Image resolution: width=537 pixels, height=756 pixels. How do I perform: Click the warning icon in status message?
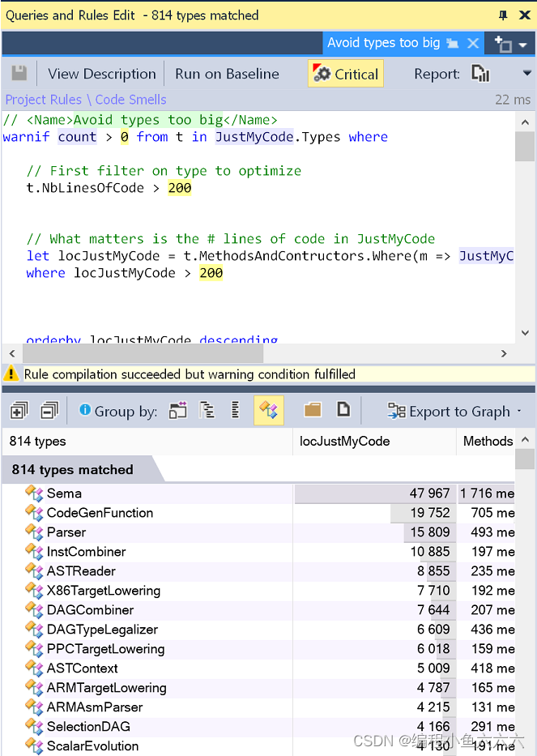(11, 374)
